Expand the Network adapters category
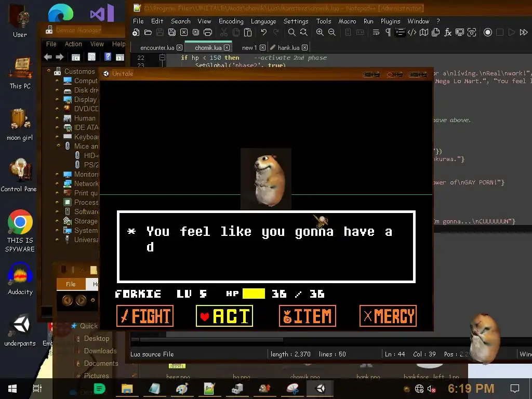 click(57, 183)
